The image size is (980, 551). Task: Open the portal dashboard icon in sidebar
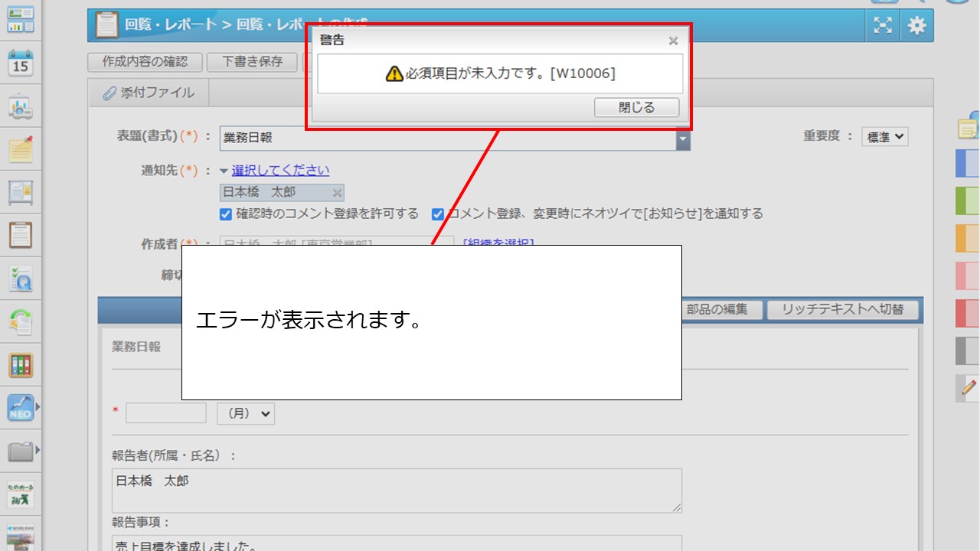click(21, 20)
